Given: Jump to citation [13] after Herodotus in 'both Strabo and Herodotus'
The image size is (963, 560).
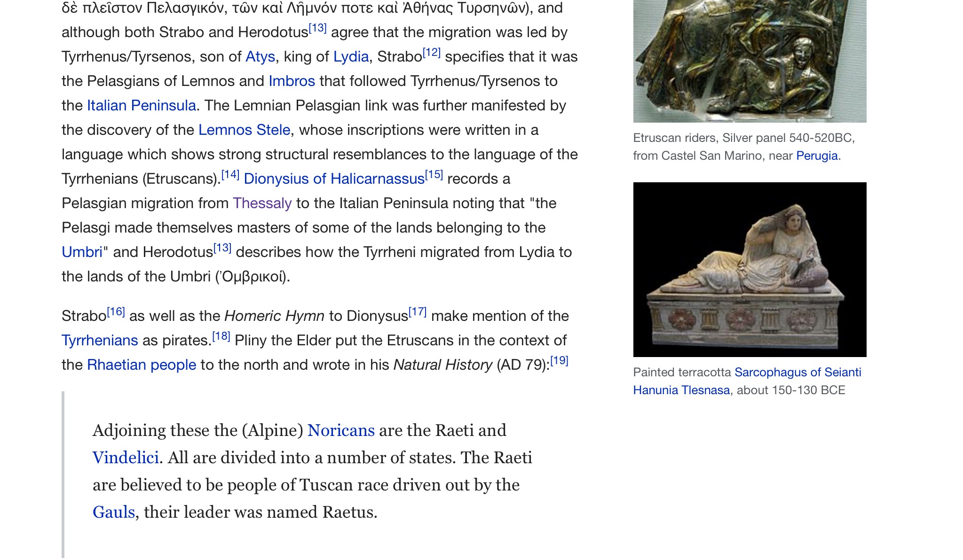Looking at the screenshot, I should [317, 28].
